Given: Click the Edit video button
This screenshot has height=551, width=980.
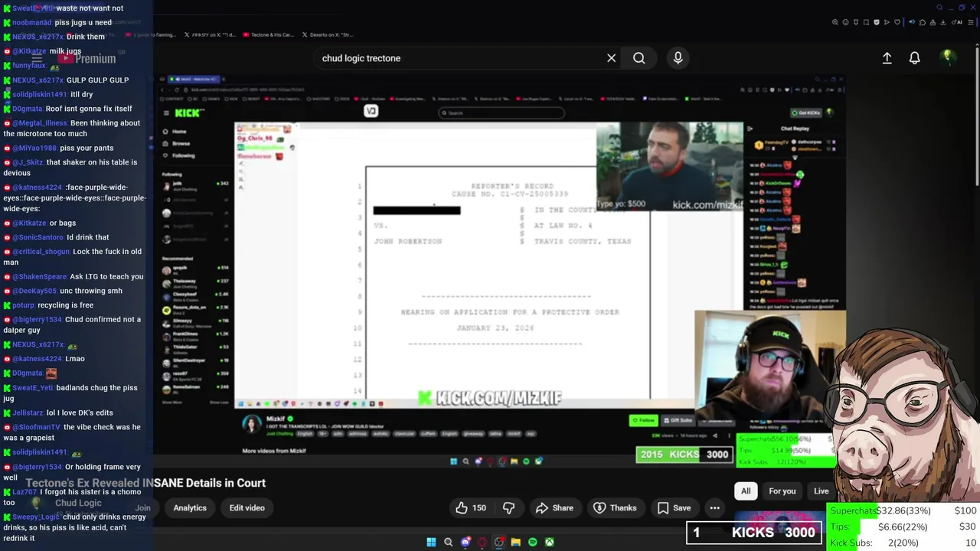Looking at the screenshot, I should [247, 507].
